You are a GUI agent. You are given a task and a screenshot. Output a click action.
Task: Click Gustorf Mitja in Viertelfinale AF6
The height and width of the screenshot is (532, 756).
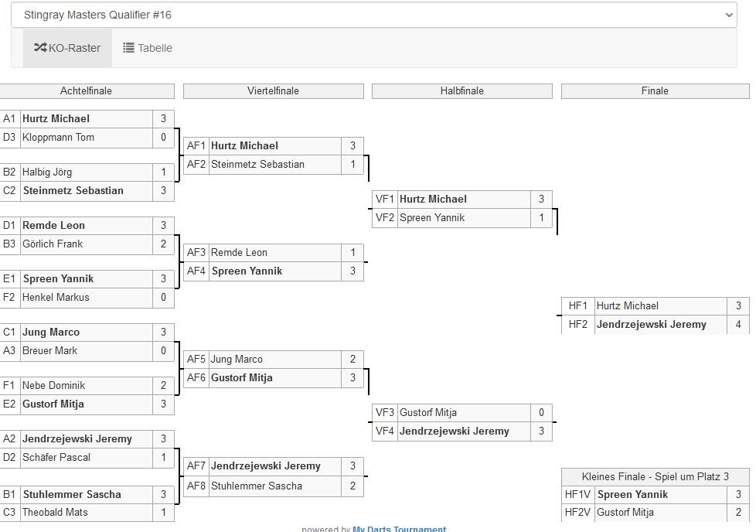tap(241, 378)
